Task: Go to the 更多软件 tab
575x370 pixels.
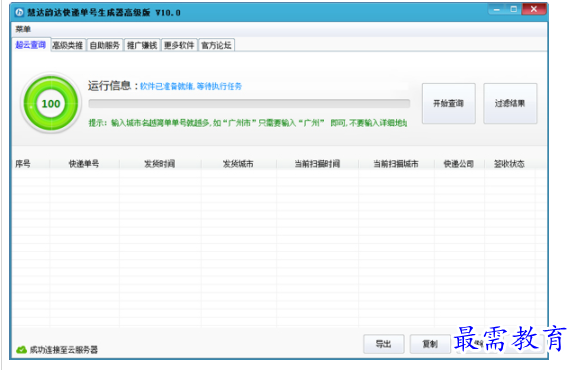Action: (x=179, y=45)
